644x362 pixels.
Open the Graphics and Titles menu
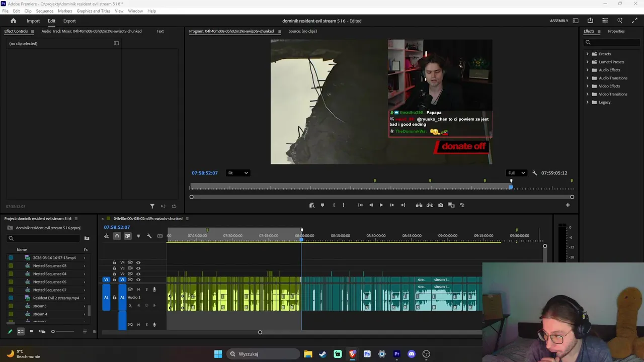tap(94, 11)
